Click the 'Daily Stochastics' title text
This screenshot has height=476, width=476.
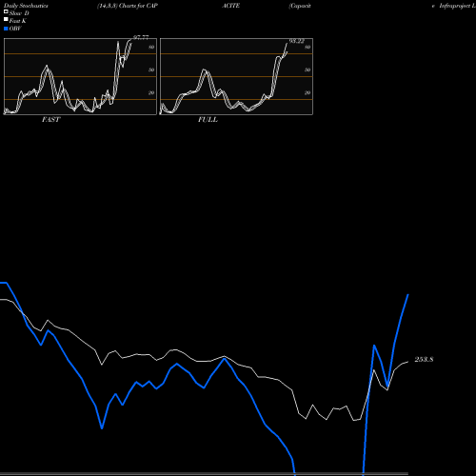click(26, 6)
